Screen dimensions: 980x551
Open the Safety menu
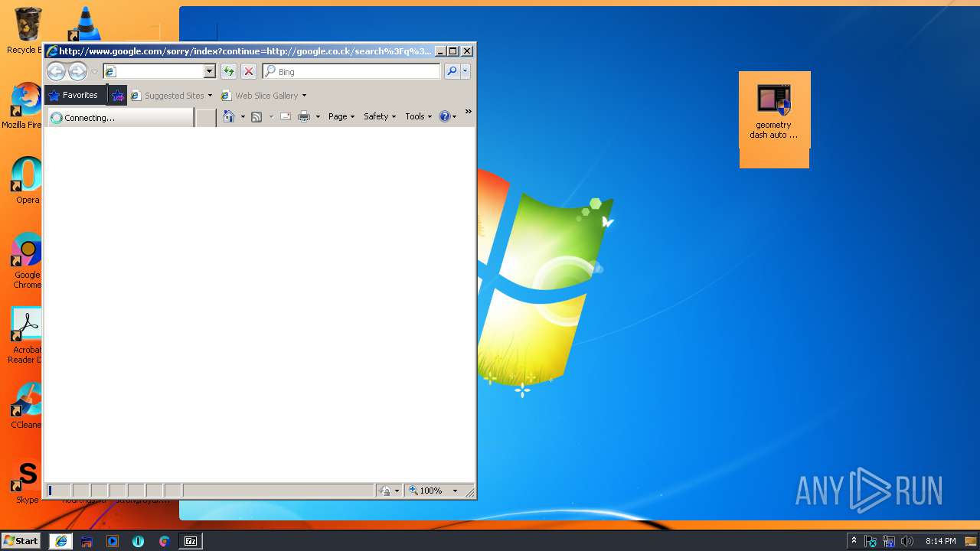point(380,116)
